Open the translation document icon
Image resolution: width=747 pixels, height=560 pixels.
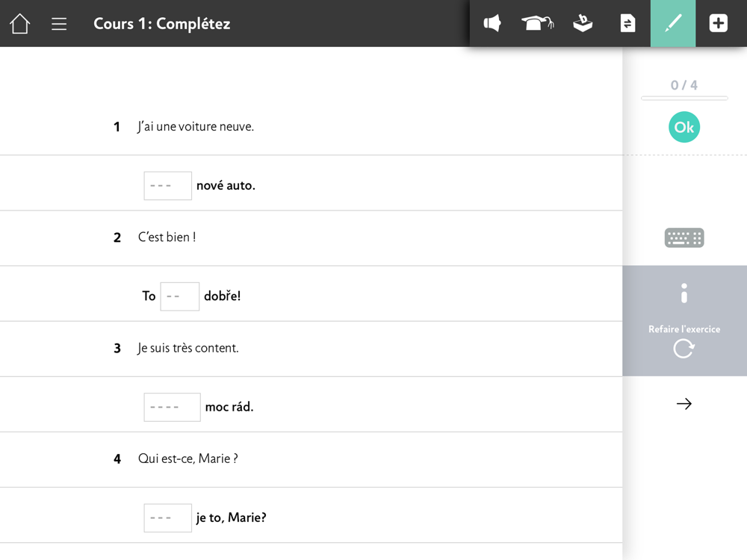[x=627, y=24]
